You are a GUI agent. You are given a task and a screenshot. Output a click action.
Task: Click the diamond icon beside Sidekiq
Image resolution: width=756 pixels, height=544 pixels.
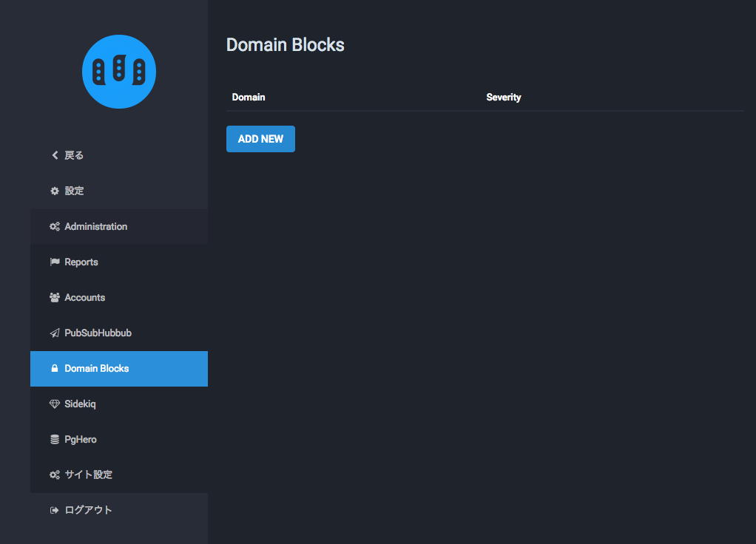click(x=55, y=404)
